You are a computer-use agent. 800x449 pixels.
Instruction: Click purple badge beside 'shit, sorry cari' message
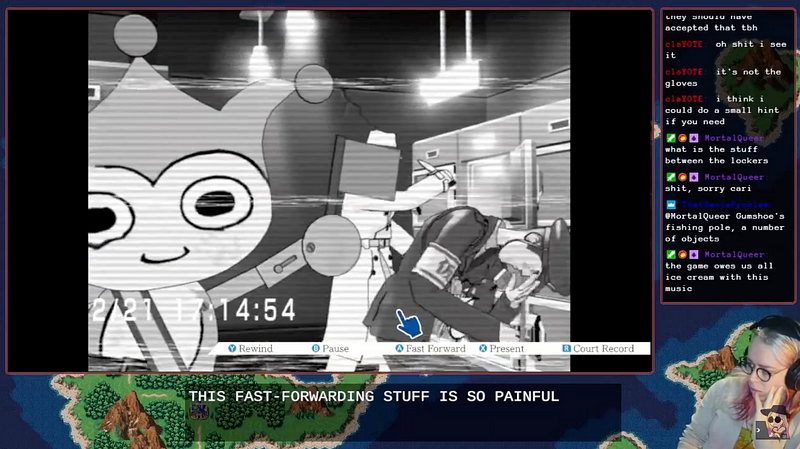tap(693, 177)
